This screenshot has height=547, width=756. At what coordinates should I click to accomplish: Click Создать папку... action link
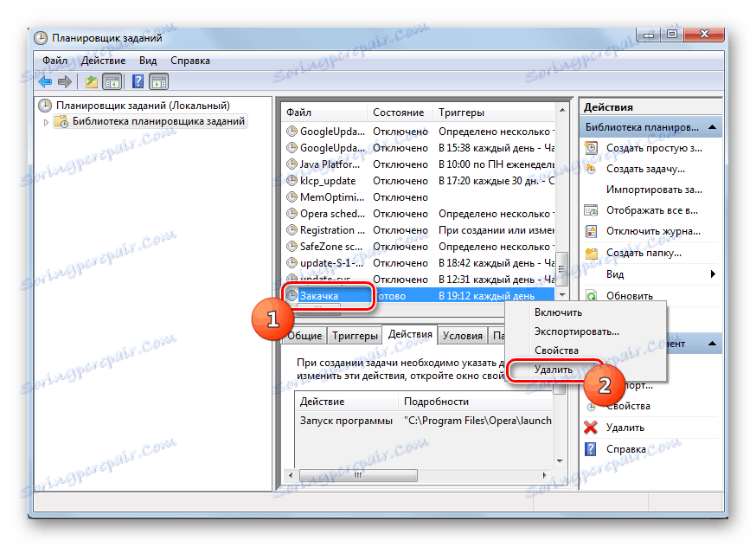coord(644,253)
